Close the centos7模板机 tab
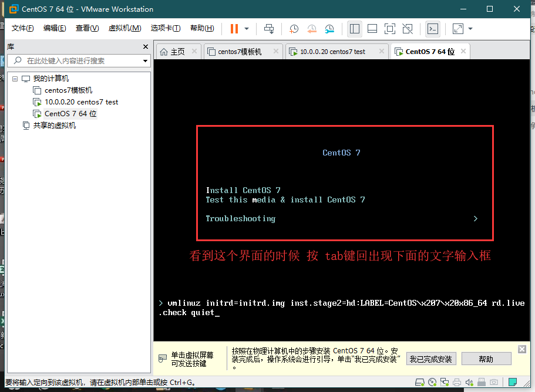 [275, 51]
